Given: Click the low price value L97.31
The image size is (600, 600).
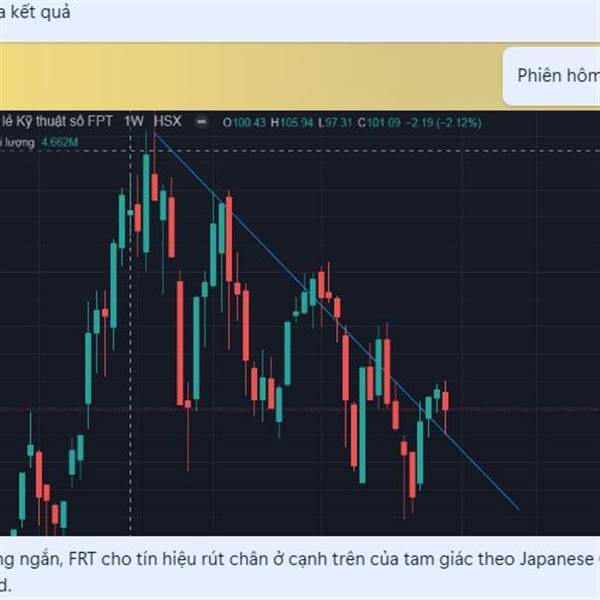Looking at the screenshot, I should pyautogui.click(x=335, y=122).
